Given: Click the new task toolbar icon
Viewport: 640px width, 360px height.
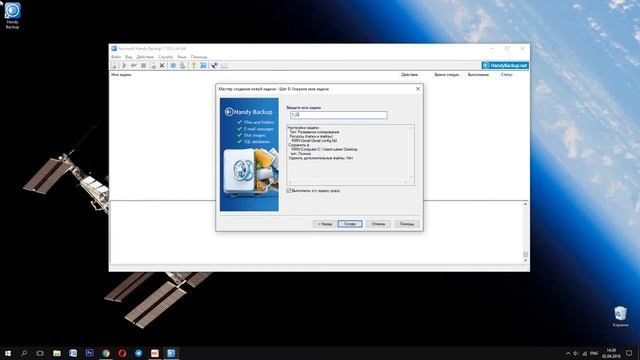Looking at the screenshot, I should (114, 65).
